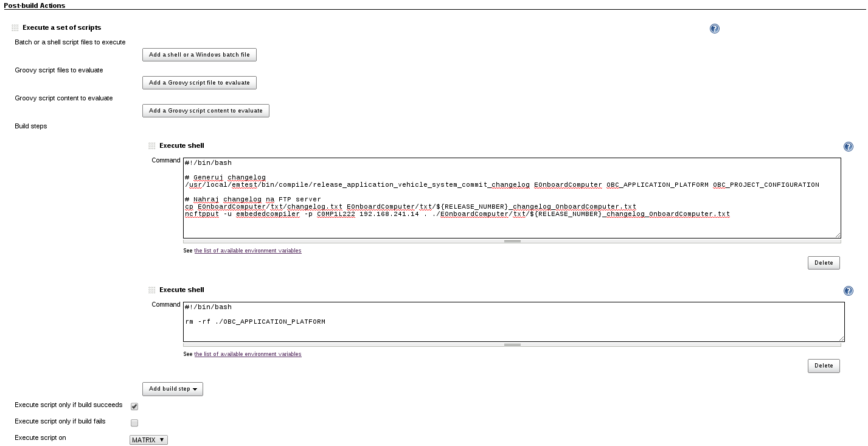Click Add a shell or a Windows batch file
868x446 pixels.
tap(199, 54)
